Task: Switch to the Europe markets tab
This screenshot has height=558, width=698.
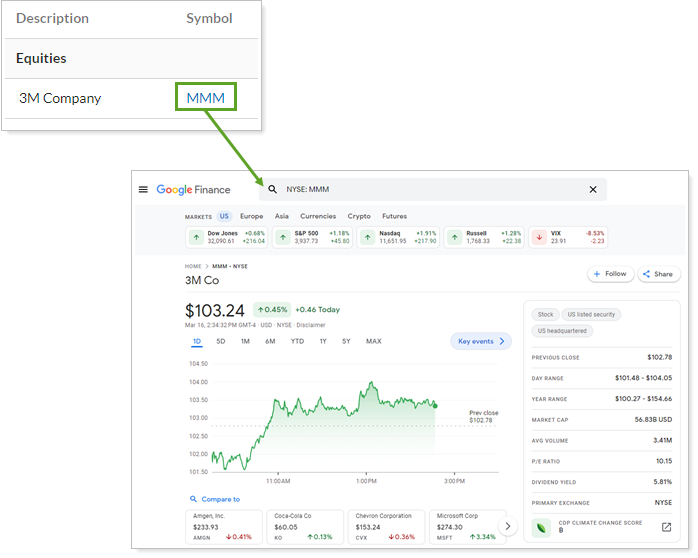Action: [x=251, y=216]
